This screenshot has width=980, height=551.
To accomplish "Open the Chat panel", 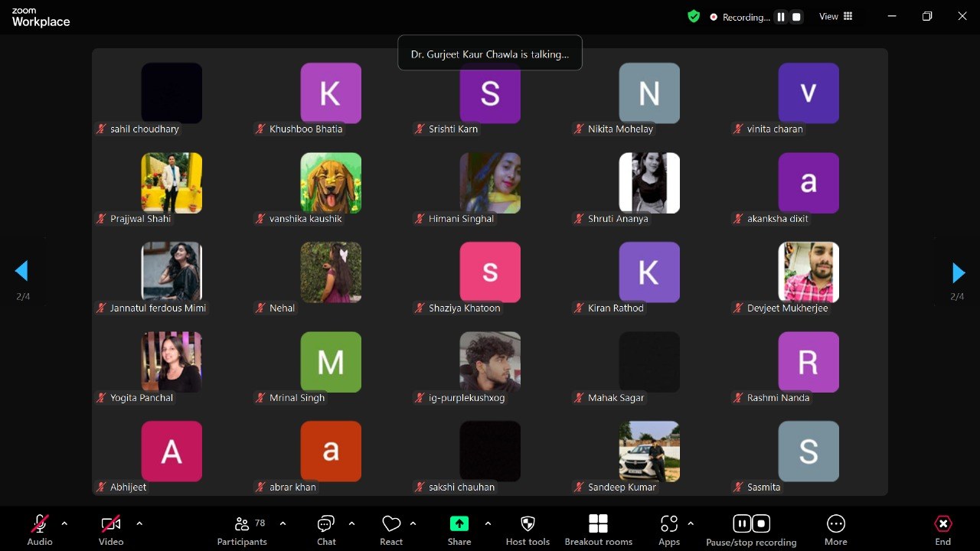I will point(326,530).
